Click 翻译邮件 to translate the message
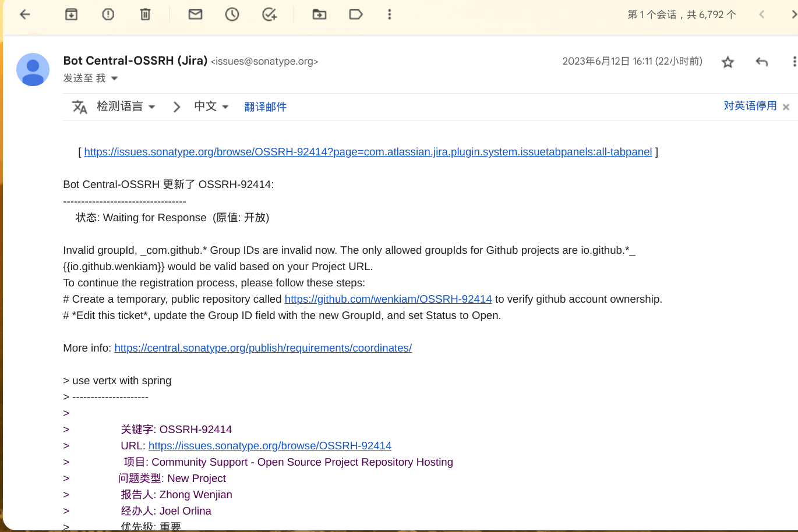Viewport: 798px width, 532px height. tap(265, 107)
